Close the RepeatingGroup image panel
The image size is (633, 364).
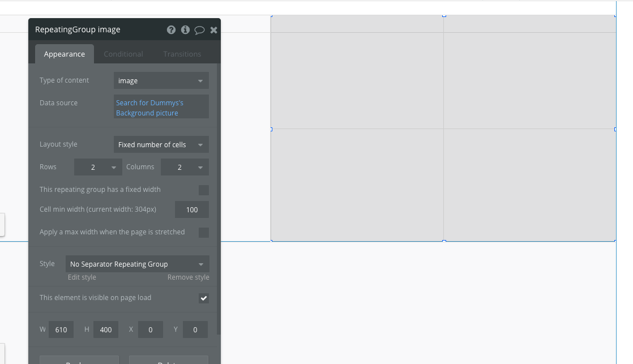[x=213, y=30]
